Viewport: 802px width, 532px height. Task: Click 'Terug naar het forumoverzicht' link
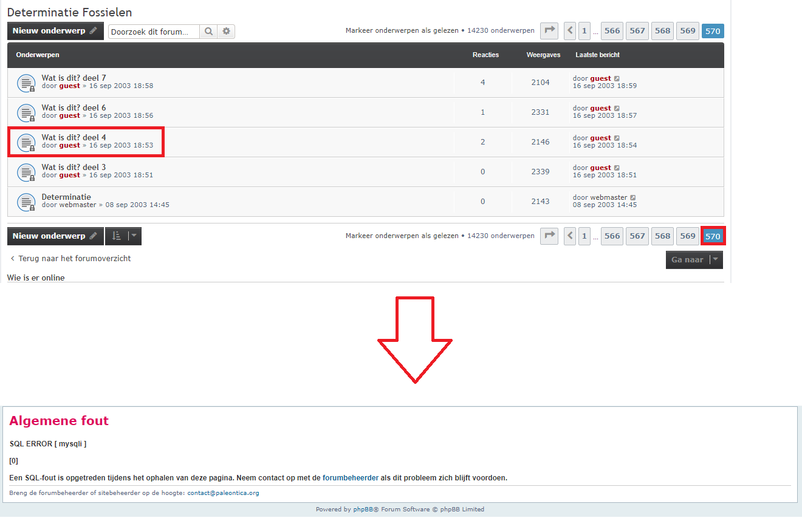[74, 259]
